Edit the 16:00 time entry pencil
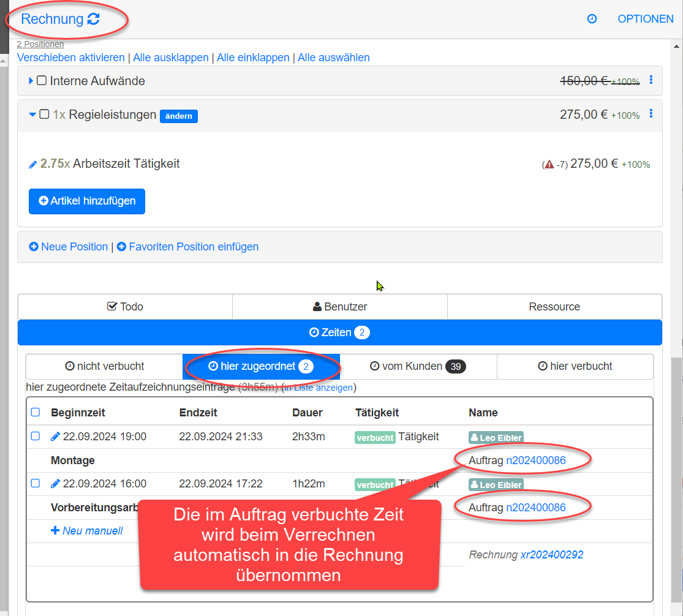The image size is (683, 616). click(x=55, y=483)
